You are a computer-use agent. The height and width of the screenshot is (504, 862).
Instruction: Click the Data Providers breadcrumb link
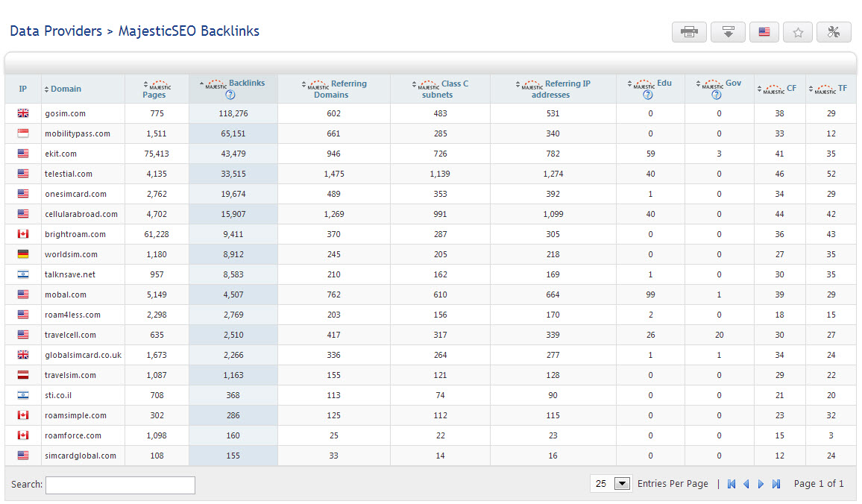click(56, 31)
